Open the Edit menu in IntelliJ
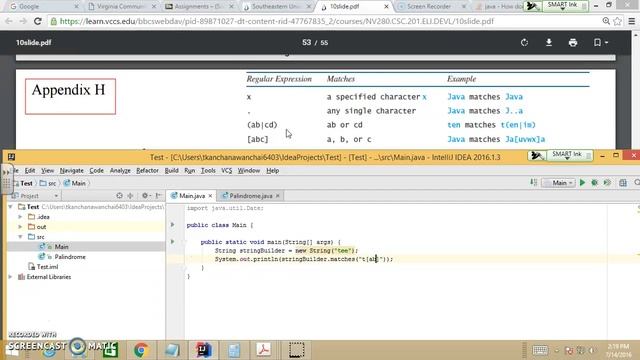This screenshot has height=360, width=640. point(30,171)
